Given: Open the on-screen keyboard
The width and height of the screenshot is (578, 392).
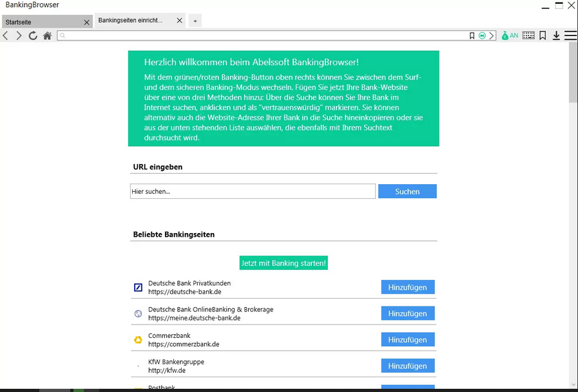Looking at the screenshot, I should point(528,35).
